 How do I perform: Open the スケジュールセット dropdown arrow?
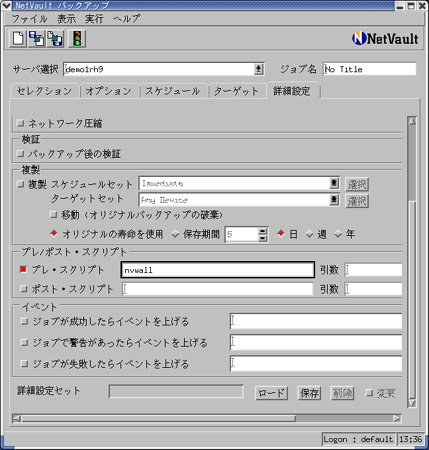334,183
